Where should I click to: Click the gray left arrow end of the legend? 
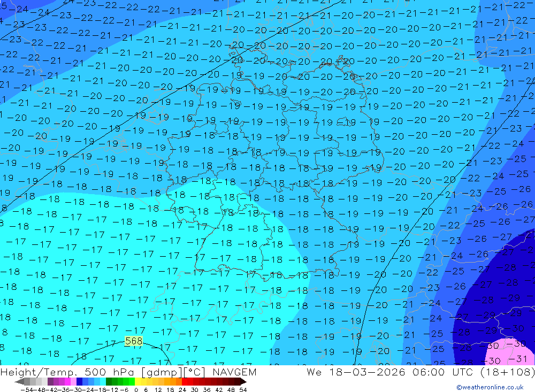coord(19,381)
